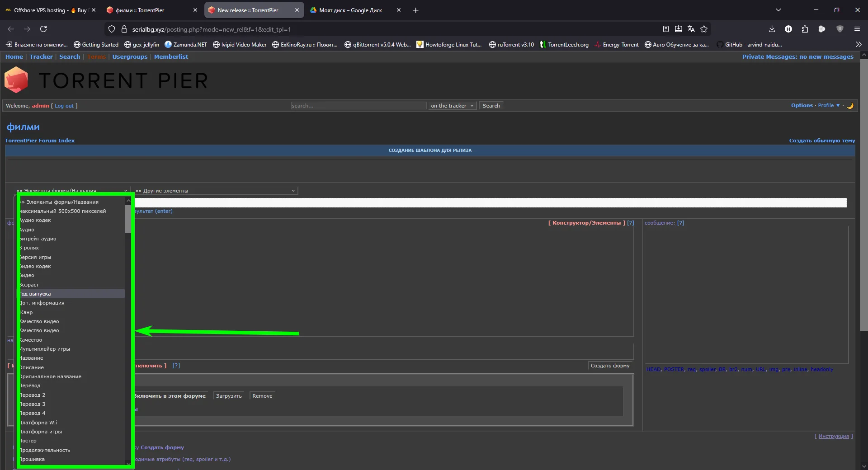
Task: Insert the POSTER tag link
Action: [674, 369]
